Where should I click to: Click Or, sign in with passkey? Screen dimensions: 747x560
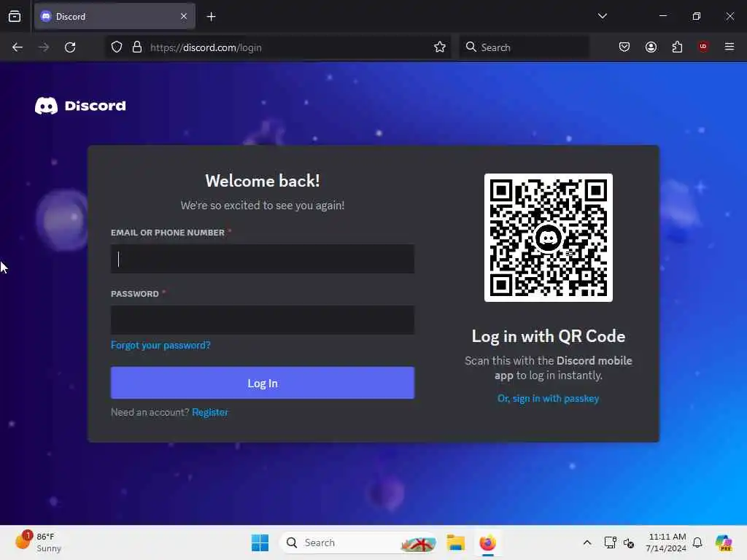pyautogui.click(x=549, y=399)
